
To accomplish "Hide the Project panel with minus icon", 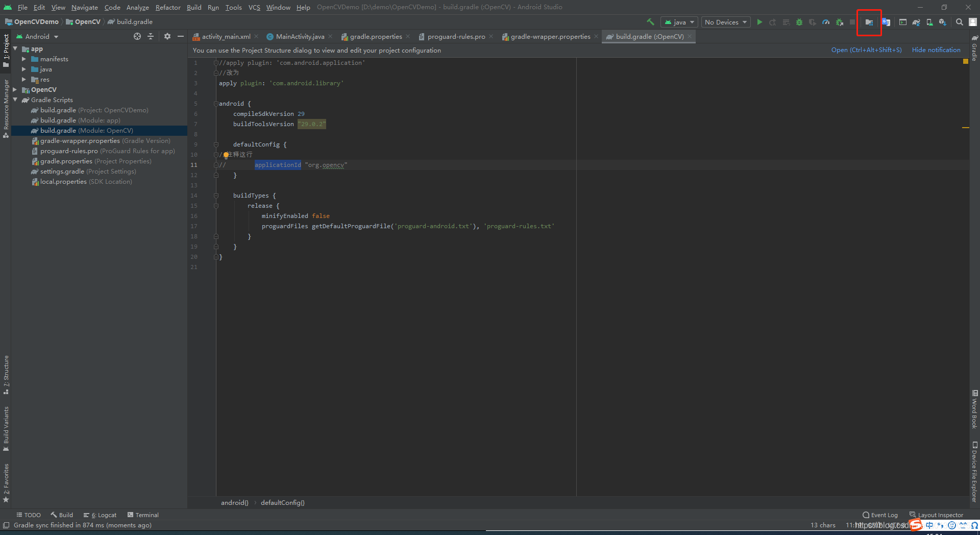I will (x=181, y=36).
